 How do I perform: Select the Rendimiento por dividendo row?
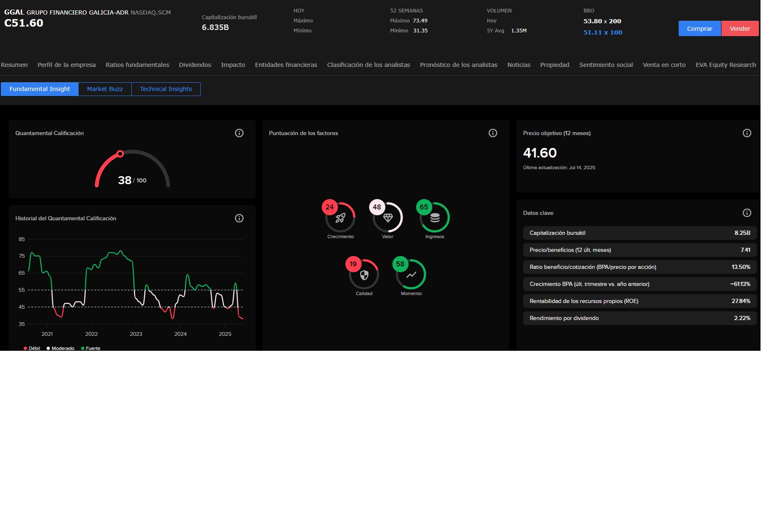pyautogui.click(x=640, y=318)
